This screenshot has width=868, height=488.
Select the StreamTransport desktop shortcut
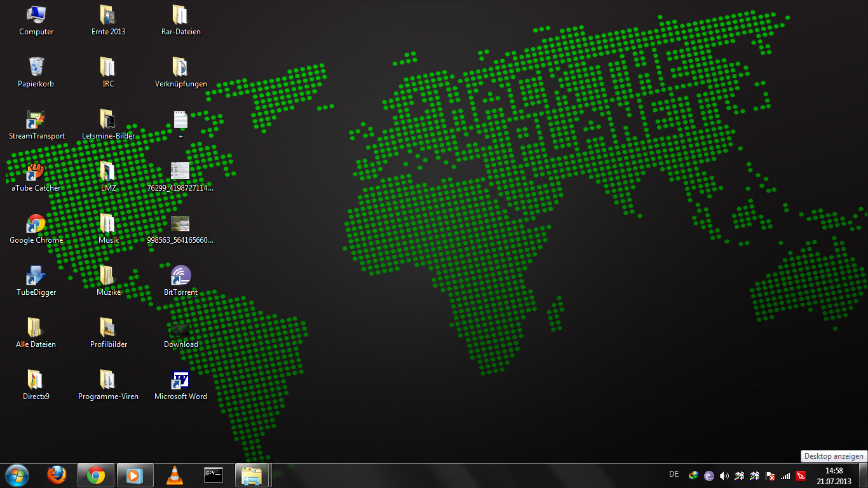tap(36, 119)
